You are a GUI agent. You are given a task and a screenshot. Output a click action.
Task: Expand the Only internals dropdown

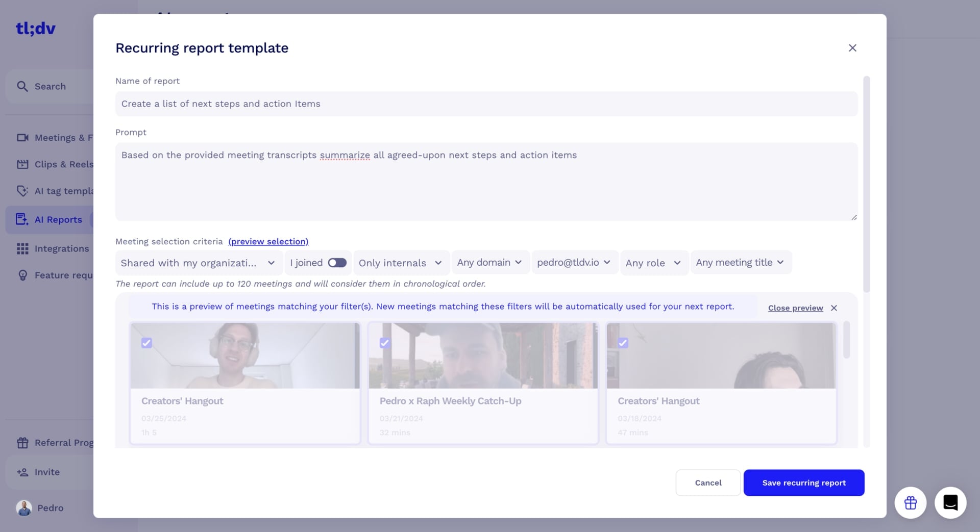point(401,263)
